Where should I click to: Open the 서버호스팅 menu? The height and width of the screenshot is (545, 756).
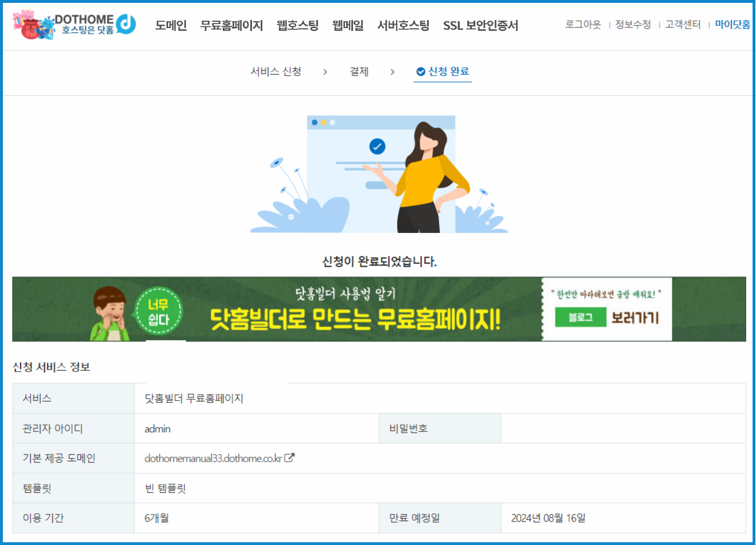(403, 25)
